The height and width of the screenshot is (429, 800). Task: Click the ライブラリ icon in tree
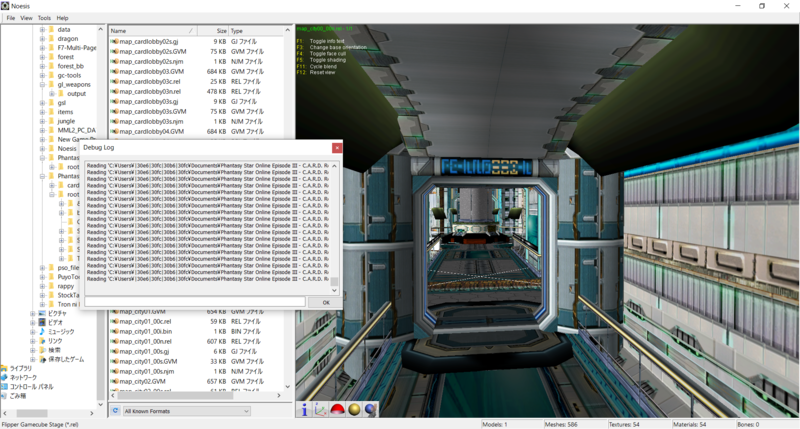pyautogui.click(x=4, y=368)
